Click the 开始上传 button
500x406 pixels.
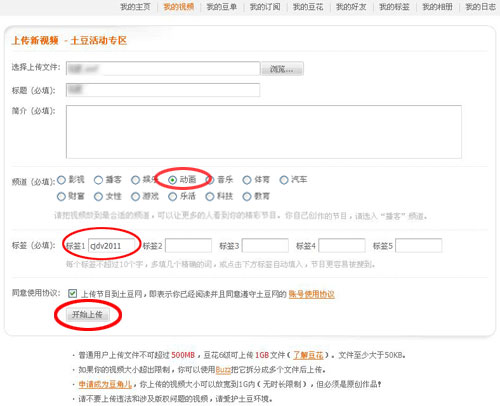coord(88,314)
